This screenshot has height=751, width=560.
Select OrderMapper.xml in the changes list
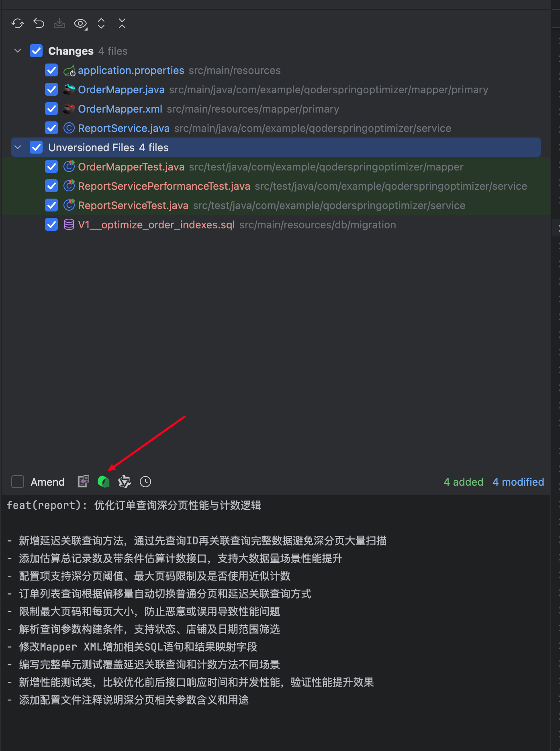120,109
